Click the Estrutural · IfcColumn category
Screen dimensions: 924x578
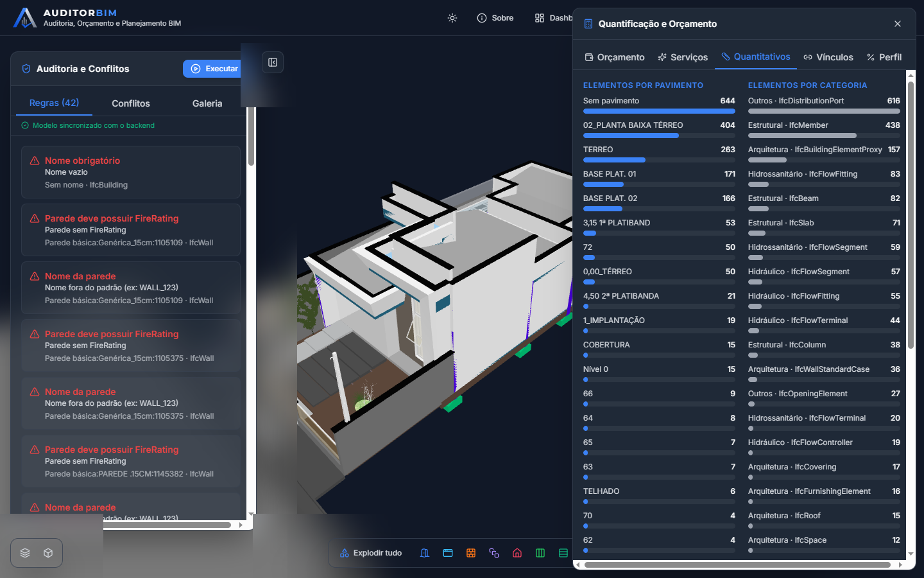tap(824, 349)
